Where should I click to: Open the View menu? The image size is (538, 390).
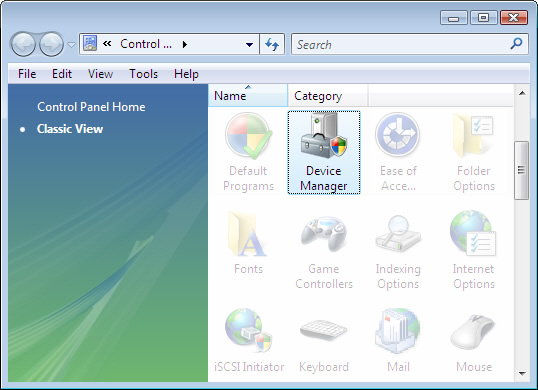[100, 74]
